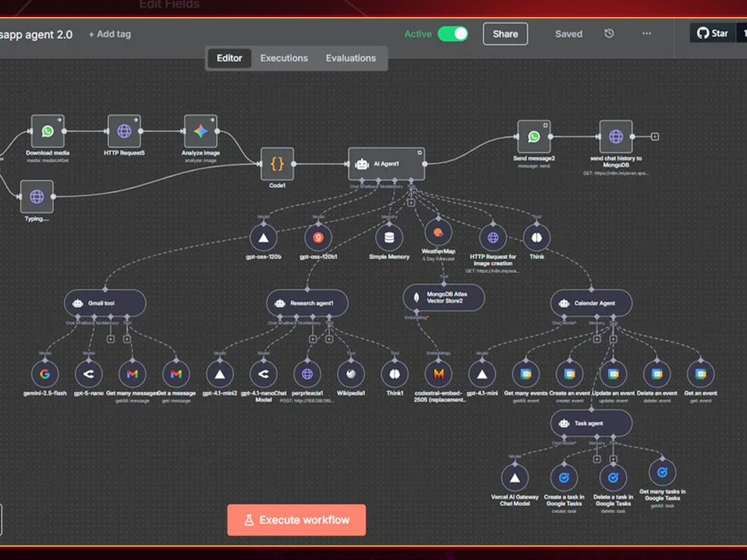Open the Get an event node
The width and height of the screenshot is (747, 560).
point(701,374)
